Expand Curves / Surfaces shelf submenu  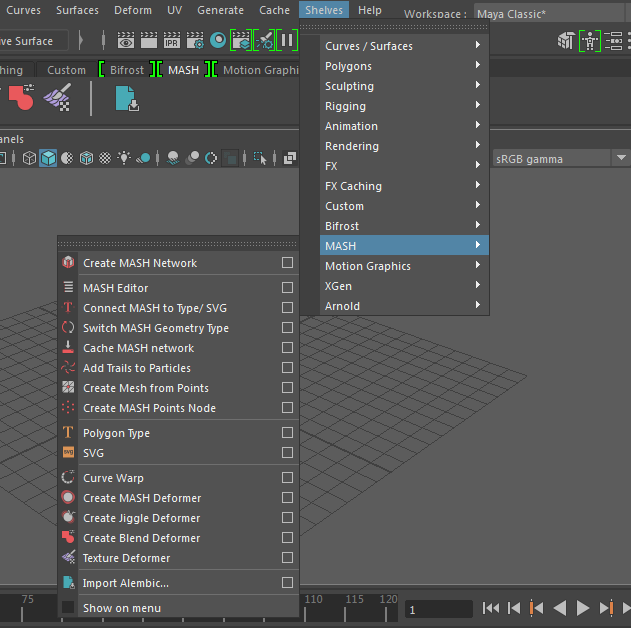tap(404, 46)
